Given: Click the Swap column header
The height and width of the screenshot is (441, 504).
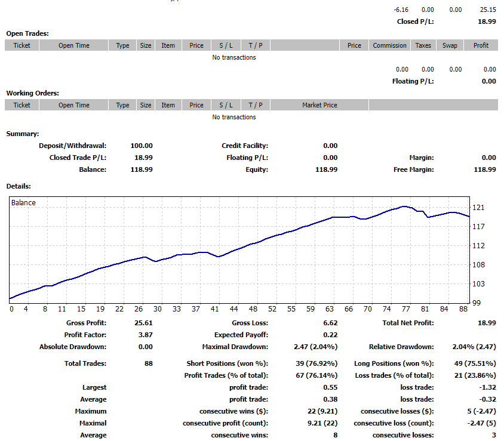Looking at the screenshot, I should (449, 45).
